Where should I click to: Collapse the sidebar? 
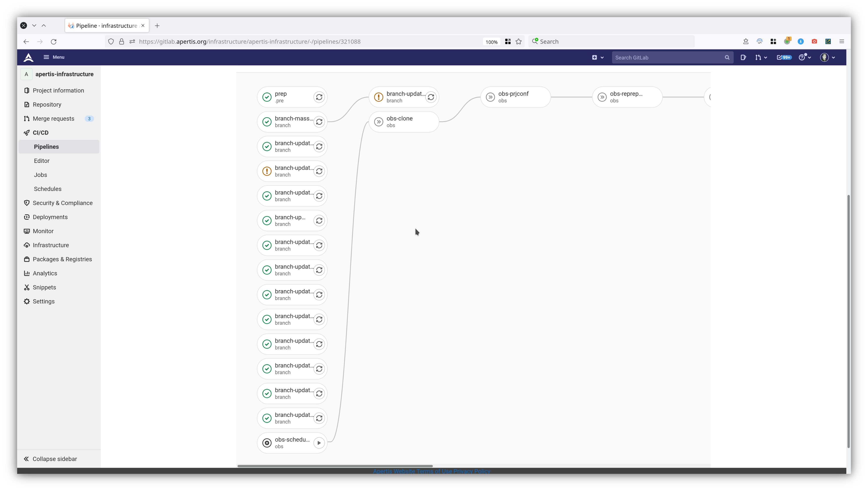click(50, 459)
